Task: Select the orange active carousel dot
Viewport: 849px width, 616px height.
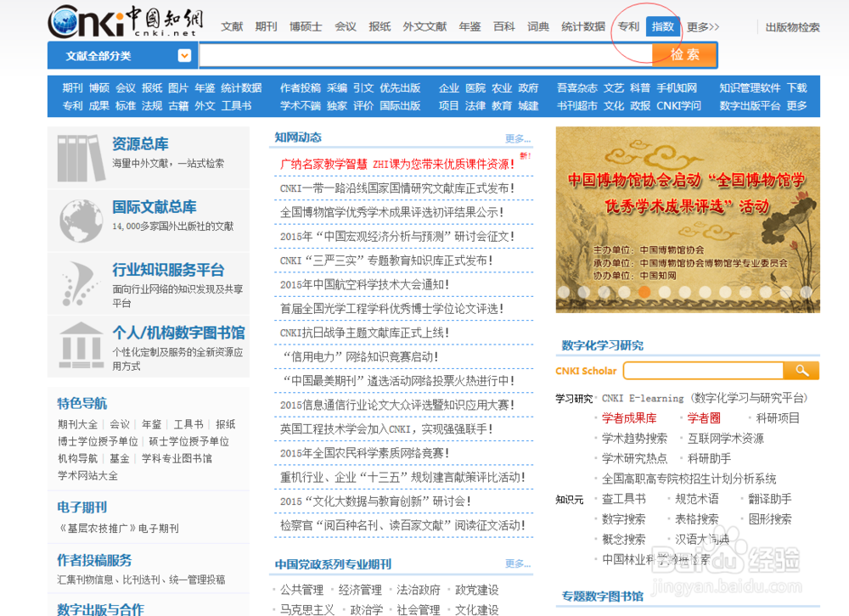Action: [644, 292]
